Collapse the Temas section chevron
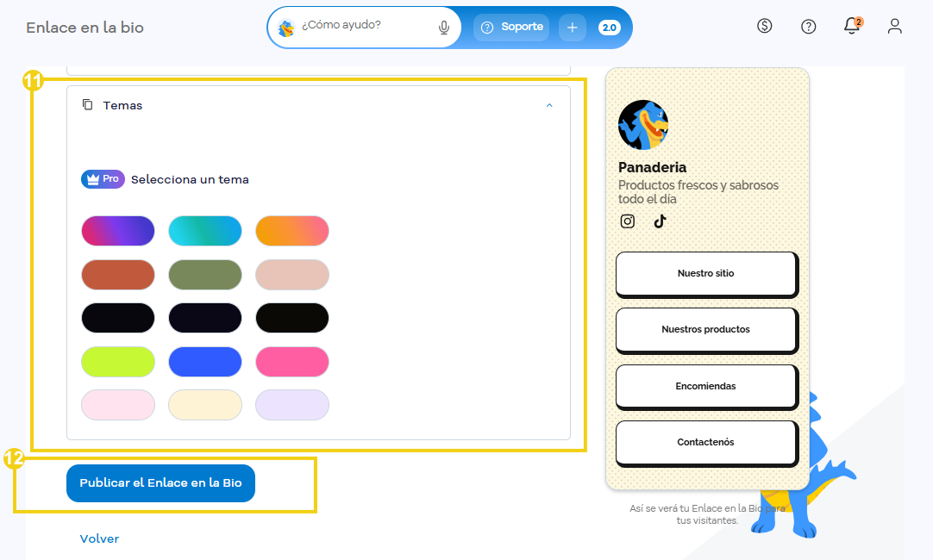Screen dimensions: 933x560 pyautogui.click(x=549, y=105)
